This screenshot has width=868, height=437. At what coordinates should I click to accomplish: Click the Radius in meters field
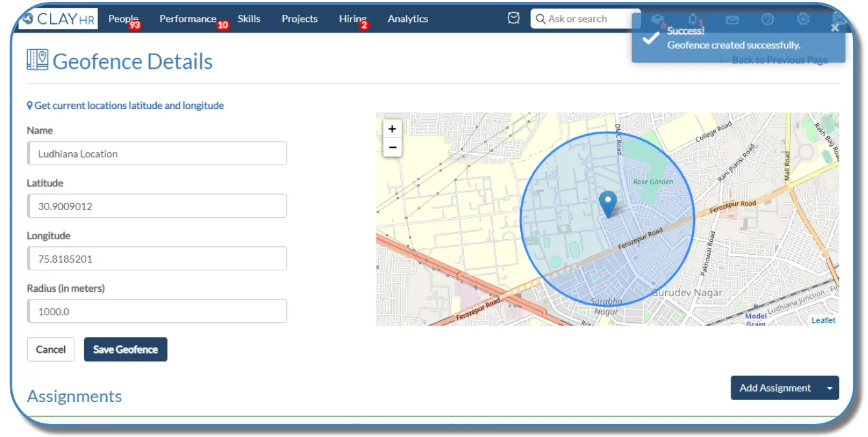157,311
